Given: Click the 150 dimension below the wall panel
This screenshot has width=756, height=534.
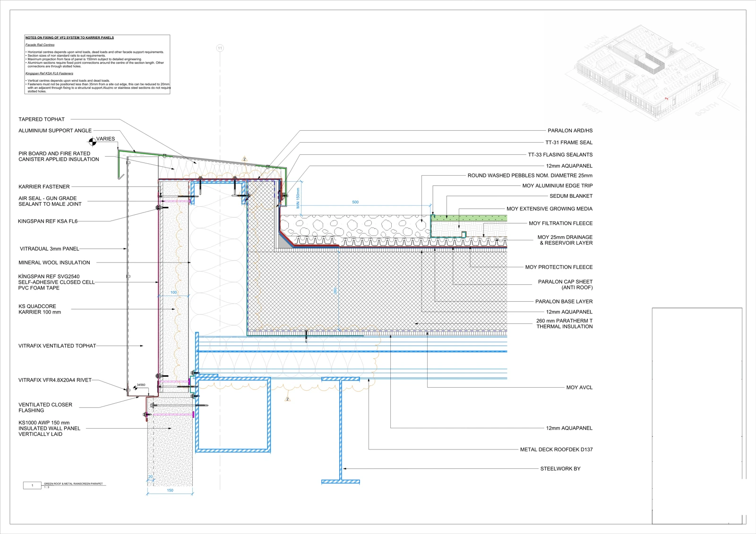Looking at the screenshot, I should click(x=170, y=491).
